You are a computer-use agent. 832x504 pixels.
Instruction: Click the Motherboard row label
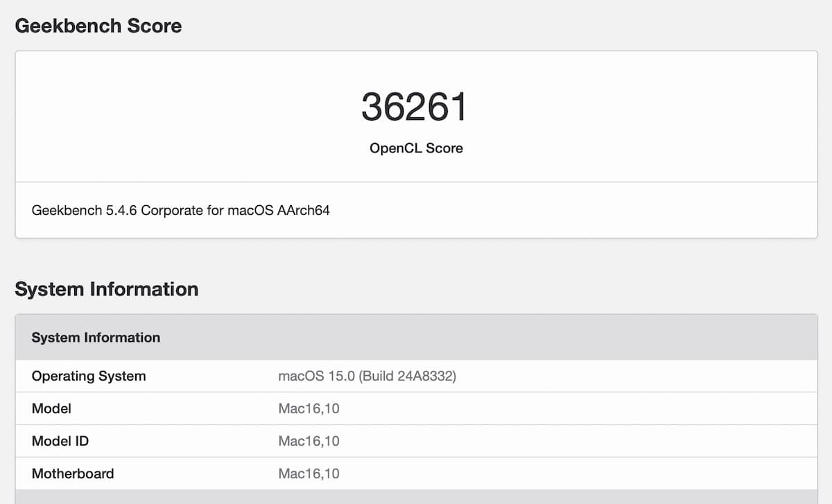pyautogui.click(x=73, y=474)
